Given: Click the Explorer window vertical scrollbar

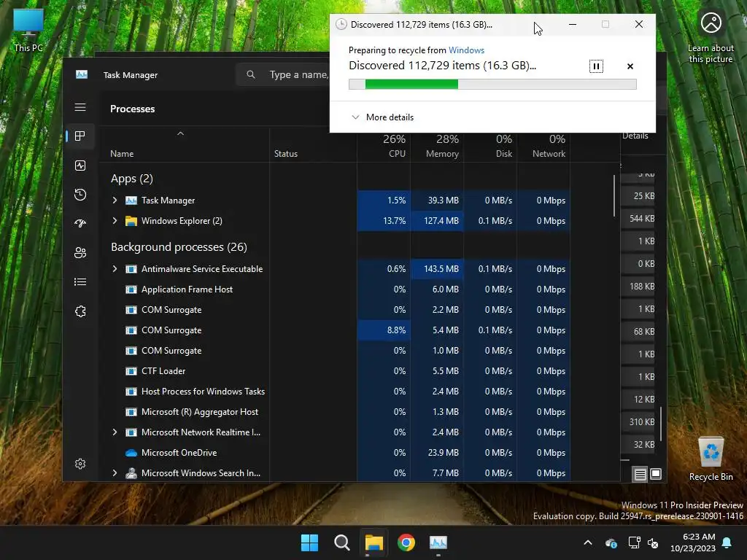Looking at the screenshot, I should [x=661, y=424].
